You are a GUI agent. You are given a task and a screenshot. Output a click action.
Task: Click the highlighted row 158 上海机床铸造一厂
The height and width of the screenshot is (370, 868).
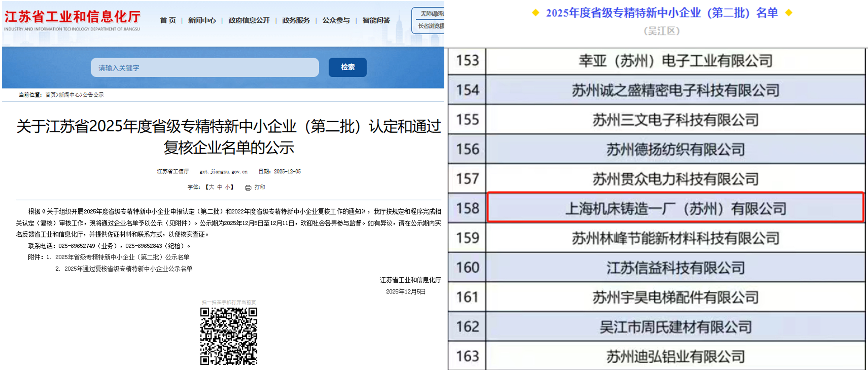(675, 208)
